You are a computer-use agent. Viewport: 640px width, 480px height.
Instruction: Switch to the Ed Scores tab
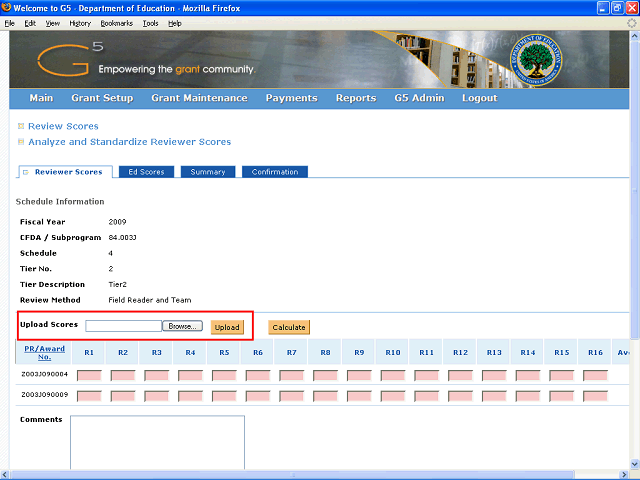pos(146,172)
